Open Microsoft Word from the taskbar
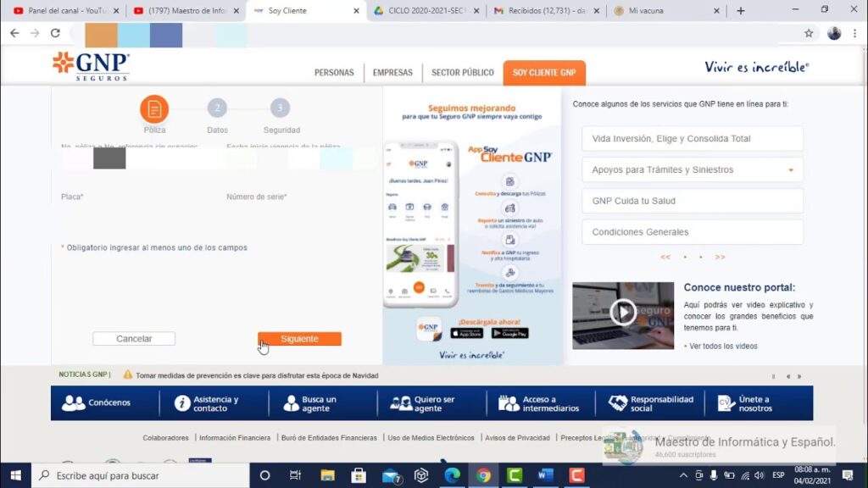Screen dimensions: 868x488 (x=545, y=475)
